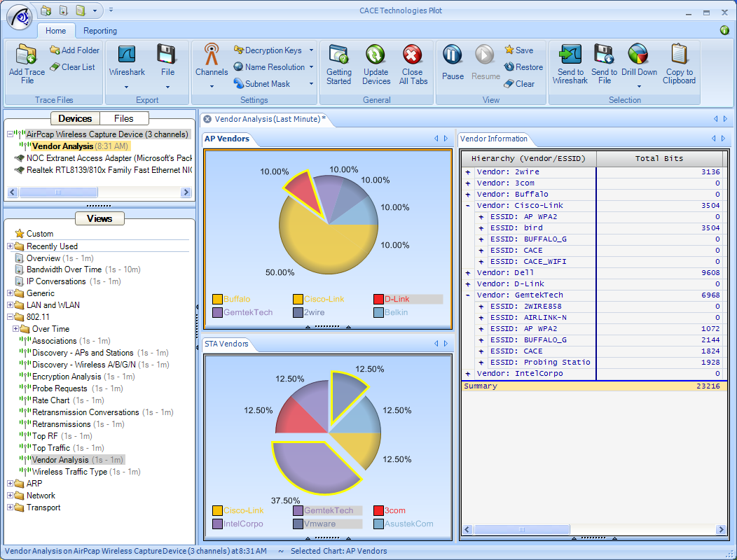Expand the Generic views folder
This screenshot has height=560, width=737.
(11, 293)
